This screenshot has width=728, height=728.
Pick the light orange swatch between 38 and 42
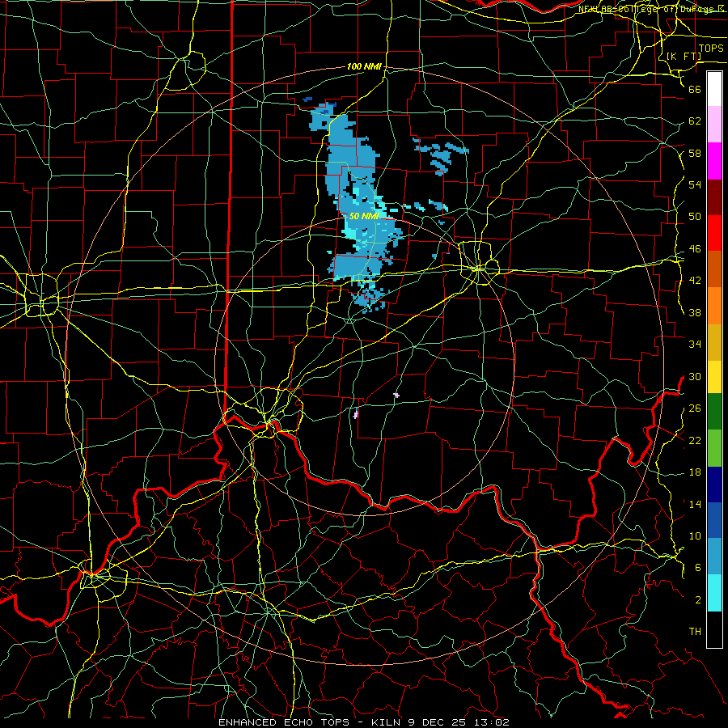714,306
